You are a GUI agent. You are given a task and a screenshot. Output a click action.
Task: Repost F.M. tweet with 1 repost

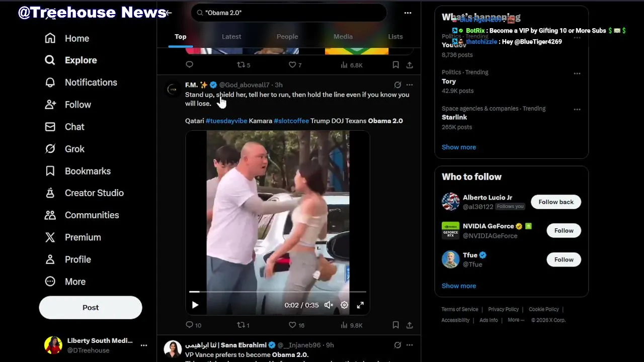[x=243, y=325]
